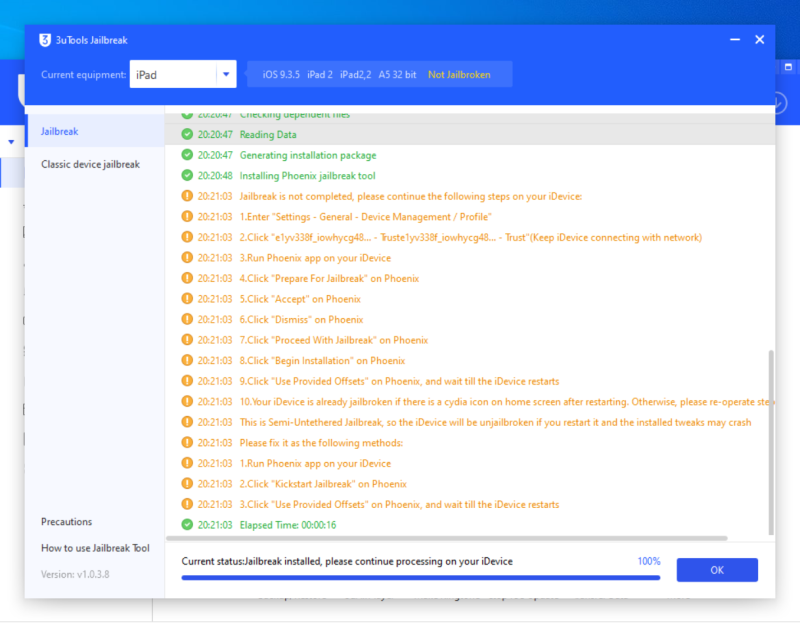Click the A5 32 bit chip text
800x623 pixels.
397,74
